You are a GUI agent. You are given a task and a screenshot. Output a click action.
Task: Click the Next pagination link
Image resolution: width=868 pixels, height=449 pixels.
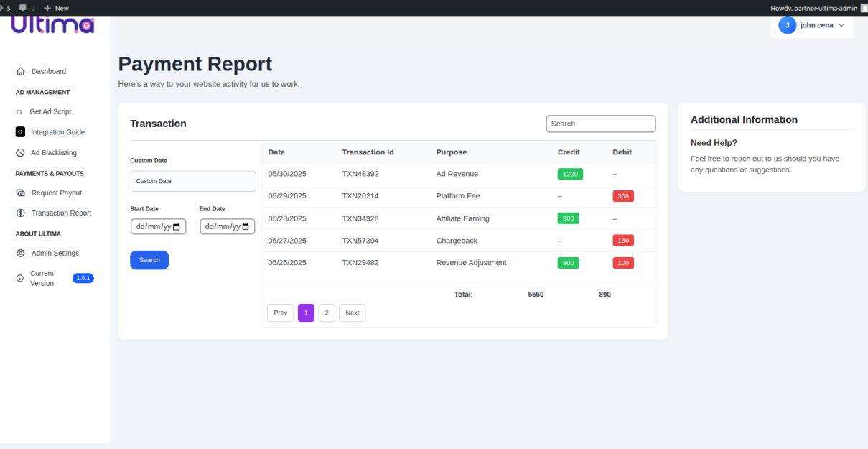point(352,313)
